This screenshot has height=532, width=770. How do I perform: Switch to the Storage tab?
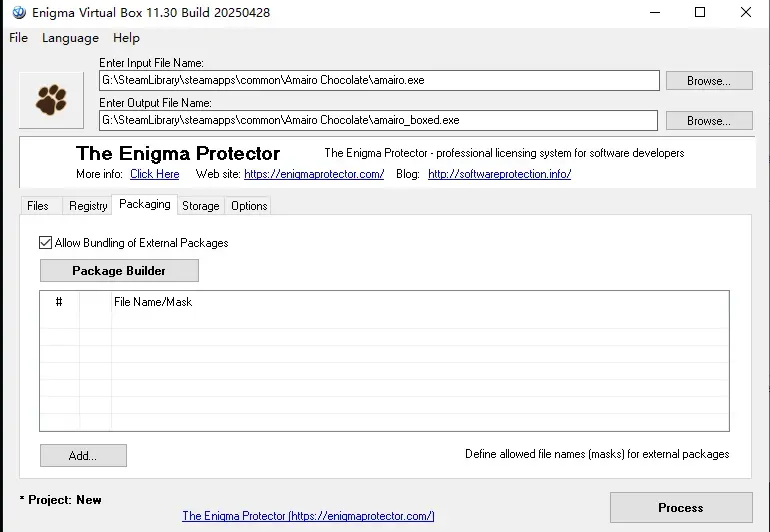pyautogui.click(x=200, y=206)
